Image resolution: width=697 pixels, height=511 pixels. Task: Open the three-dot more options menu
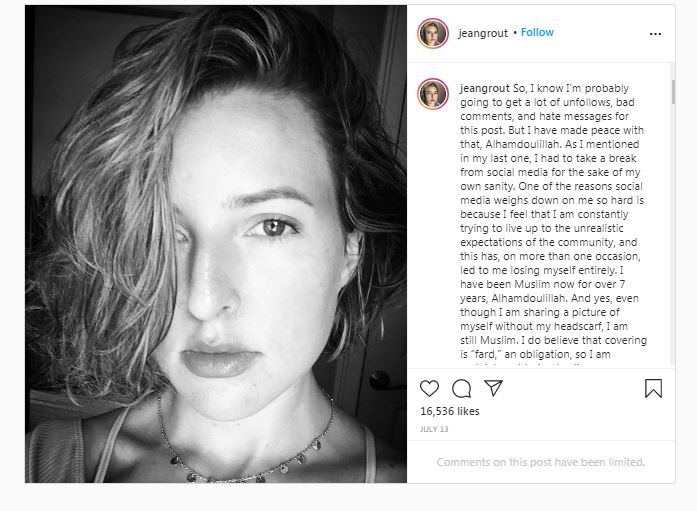coord(655,33)
